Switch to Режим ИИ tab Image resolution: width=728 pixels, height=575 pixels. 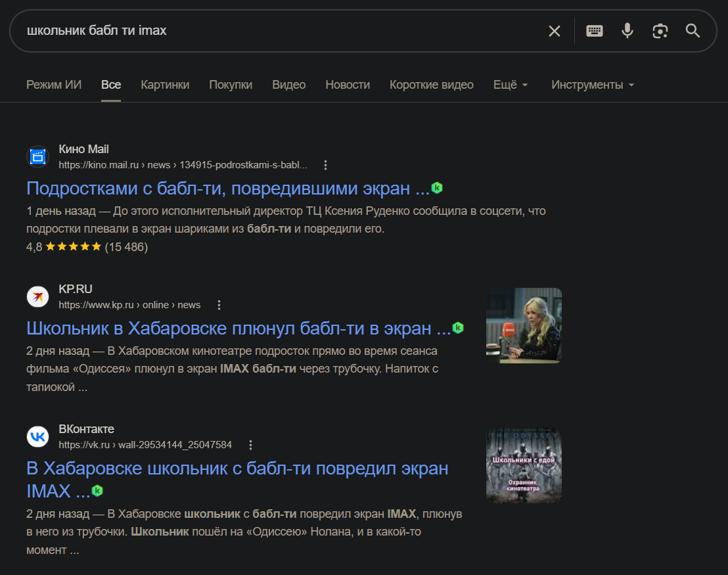[54, 85]
